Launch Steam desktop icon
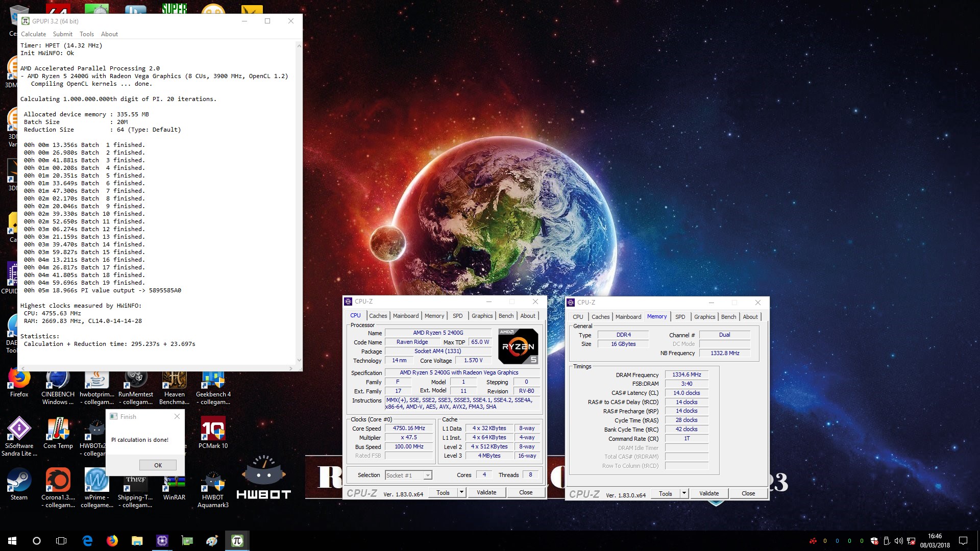 coord(19,485)
